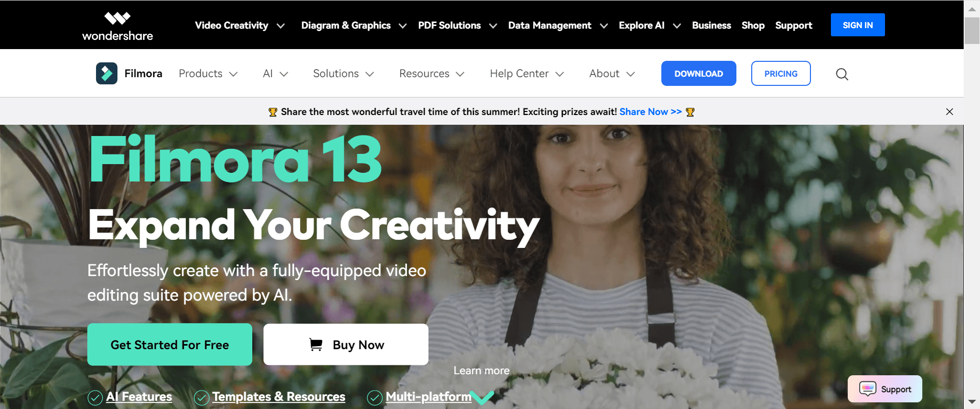Viewport: 980px width, 409px height.
Task: Open the Resources dropdown
Action: (432, 74)
